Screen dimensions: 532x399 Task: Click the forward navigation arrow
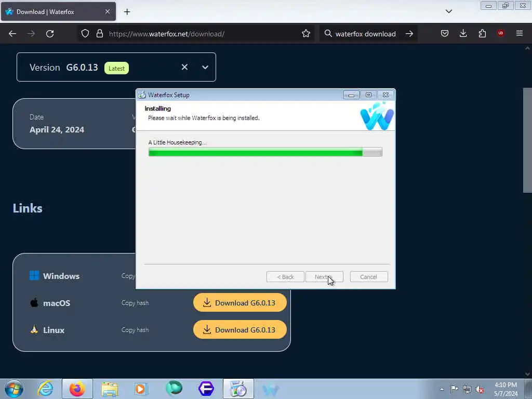31,34
